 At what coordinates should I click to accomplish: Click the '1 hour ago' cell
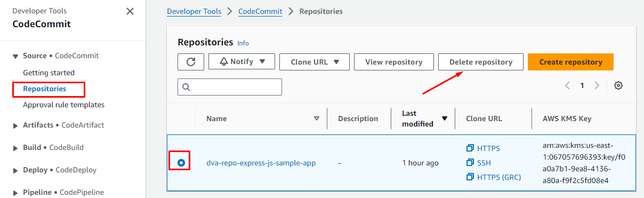tap(420, 163)
